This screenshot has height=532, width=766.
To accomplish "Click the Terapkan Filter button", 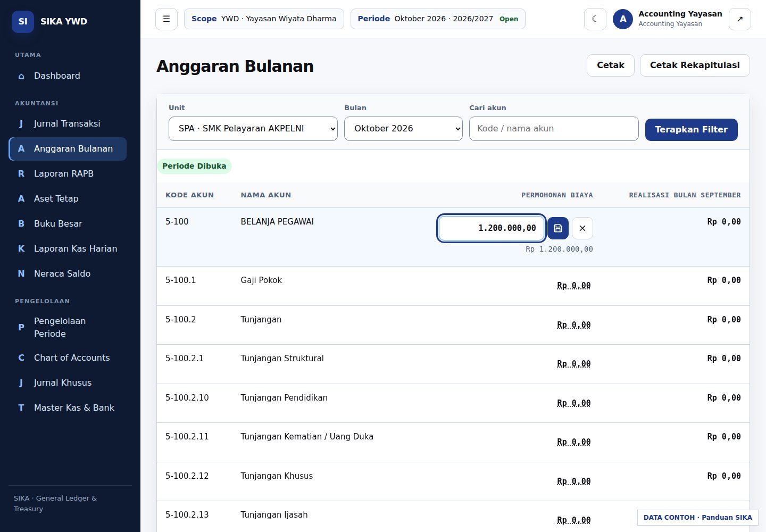I will tap(691, 130).
